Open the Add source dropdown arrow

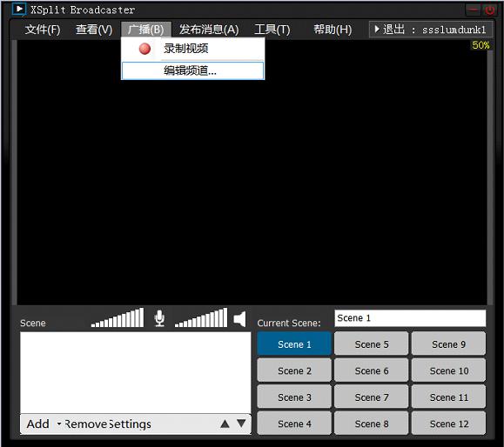click(x=59, y=424)
